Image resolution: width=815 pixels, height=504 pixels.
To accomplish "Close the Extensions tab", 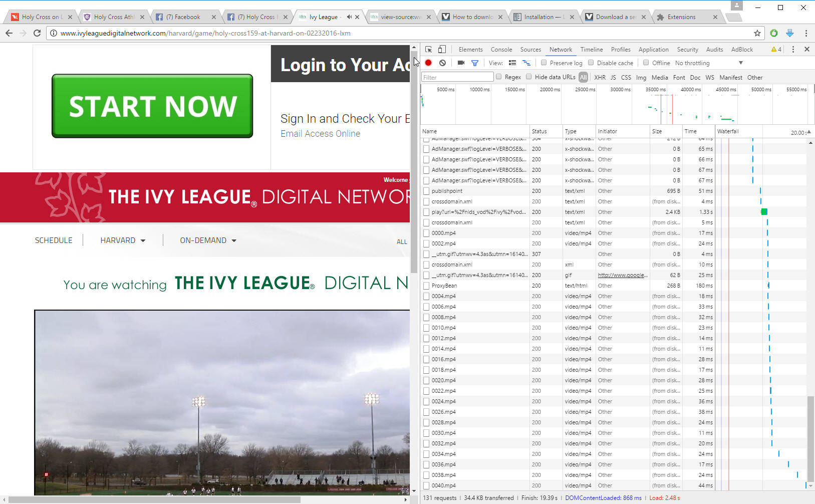I will [x=715, y=17].
